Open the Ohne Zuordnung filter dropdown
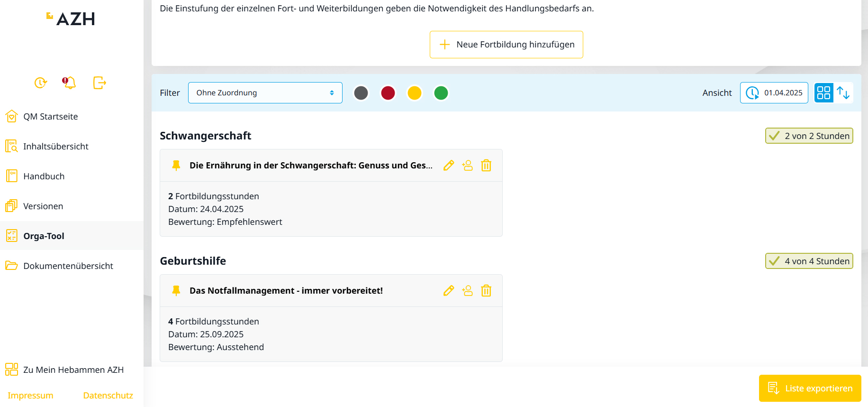 (x=265, y=93)
